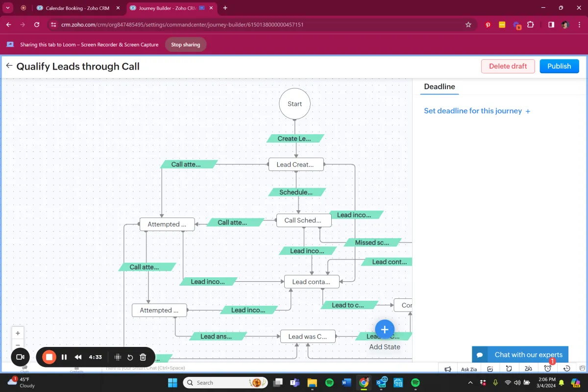Open Ask Zia assistant
The width and height of the screenshot is (588, 392).
(x=469, y=369)
